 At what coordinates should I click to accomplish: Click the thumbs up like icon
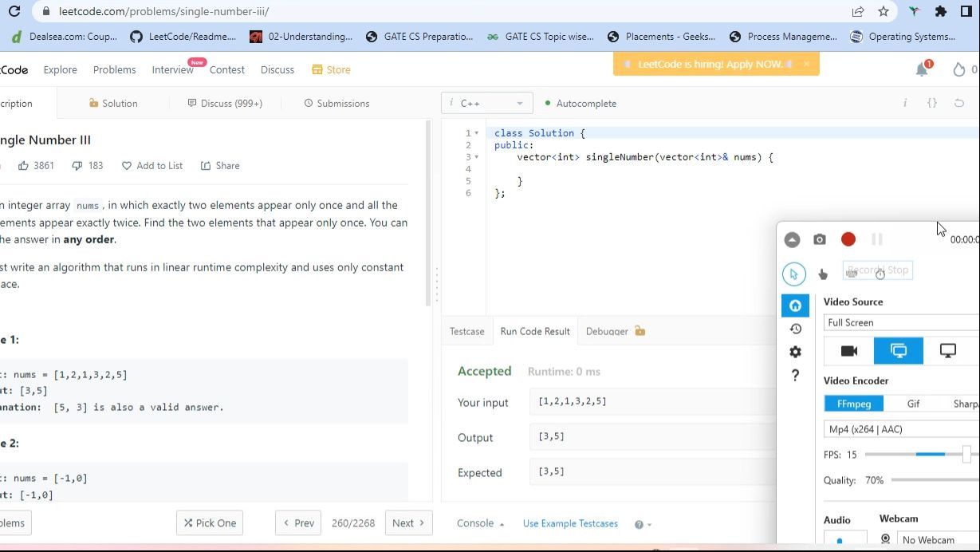coord(24,166)
